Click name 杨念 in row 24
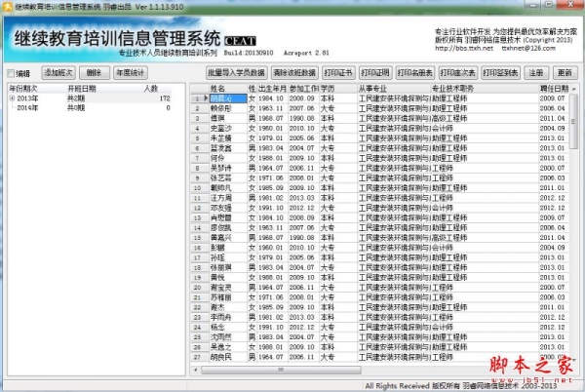Viewport: 585px width, 392px height. (217, 327)
